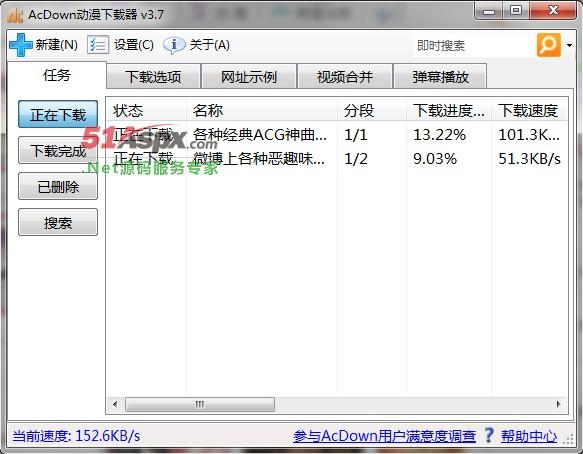Click the About info bubble icon
Image resolution: width=583 pixels, height=454 pixels.
click(174, 45)
